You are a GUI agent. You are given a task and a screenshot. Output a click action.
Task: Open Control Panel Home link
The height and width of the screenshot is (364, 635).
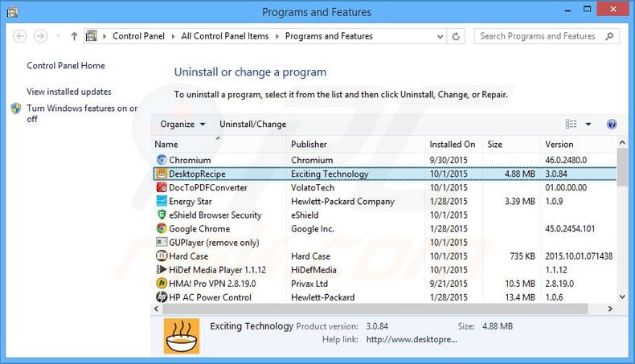(x=66, y=66)
